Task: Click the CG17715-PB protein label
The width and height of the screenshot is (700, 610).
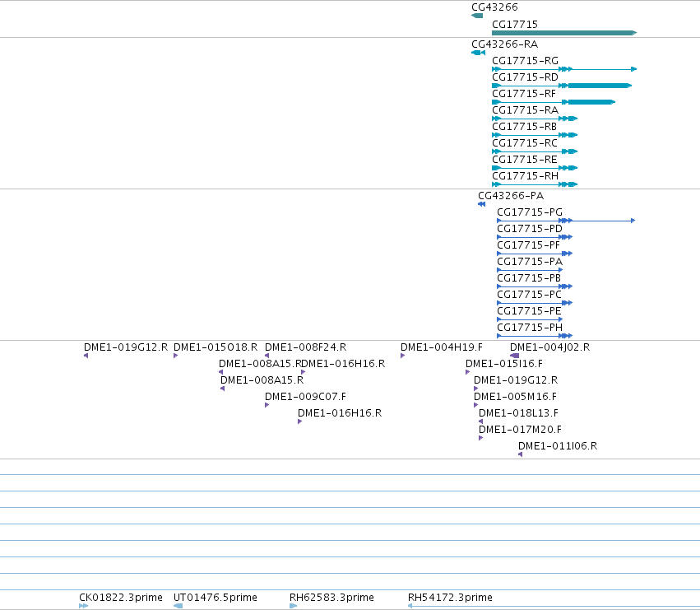Action: click(529, 278)
